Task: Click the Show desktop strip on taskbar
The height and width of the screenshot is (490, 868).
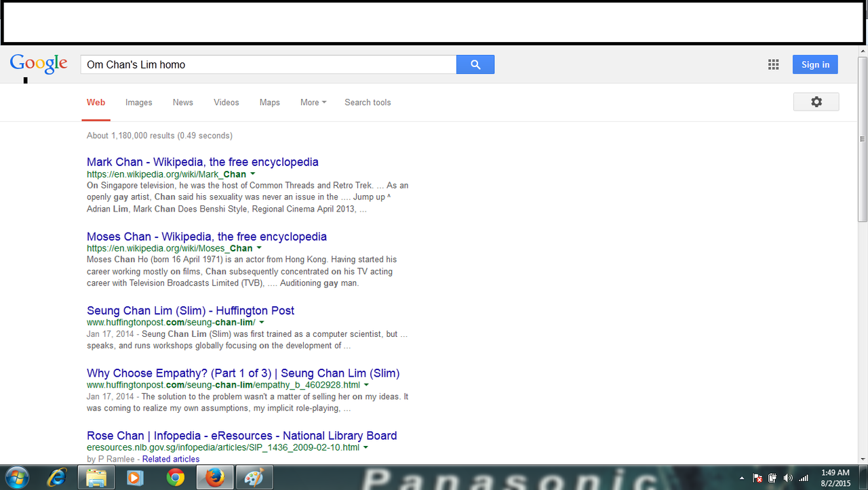Action: pyautogui.click(x=863, y=478)
